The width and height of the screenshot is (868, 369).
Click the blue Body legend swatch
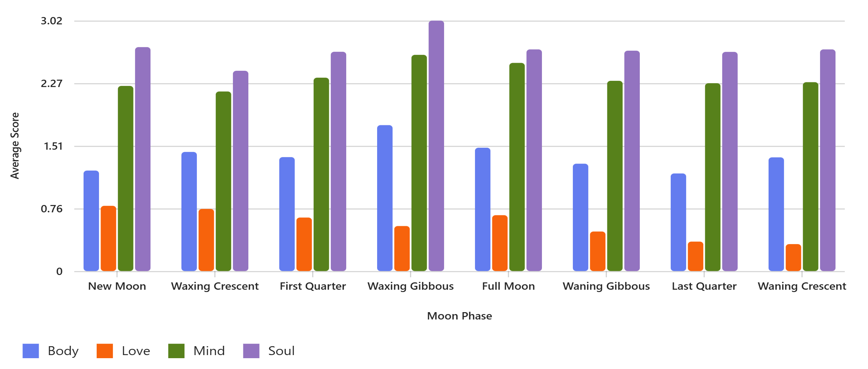point(31,351)
